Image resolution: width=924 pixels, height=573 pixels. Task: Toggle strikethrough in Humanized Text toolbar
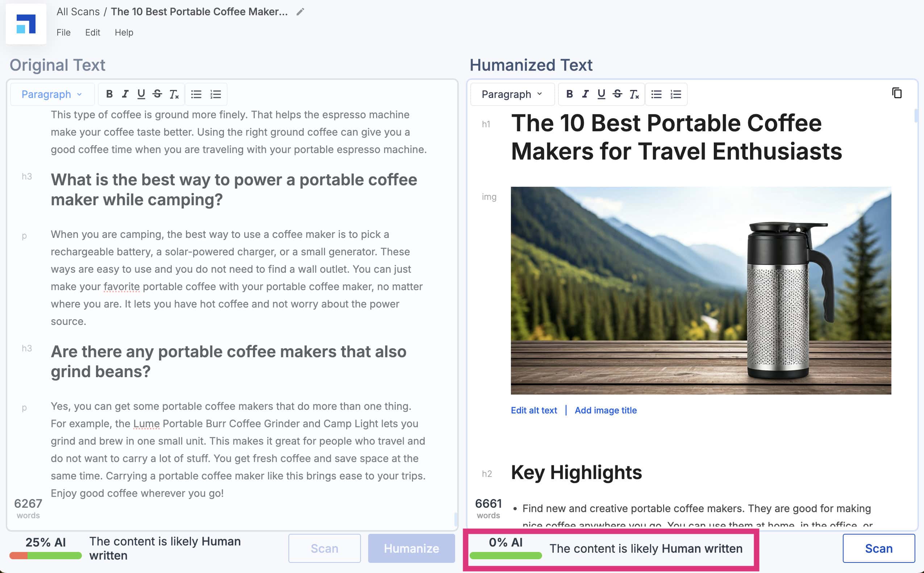click(618, 94)
